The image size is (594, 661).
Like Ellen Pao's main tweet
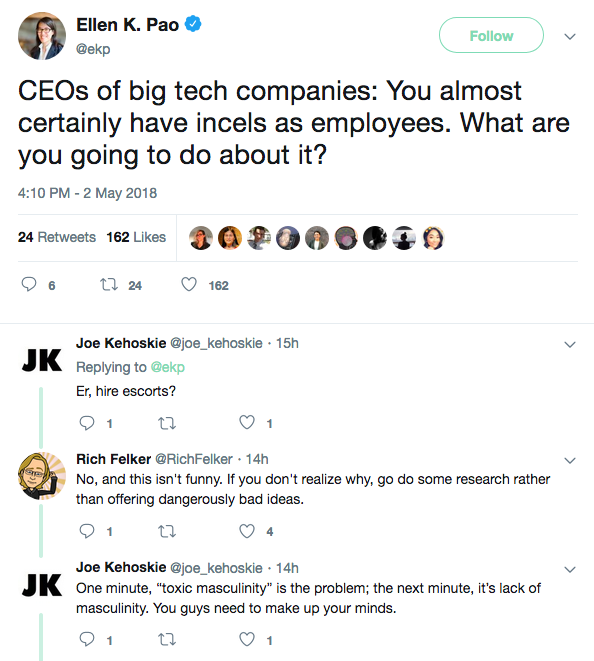coord(189,285)
